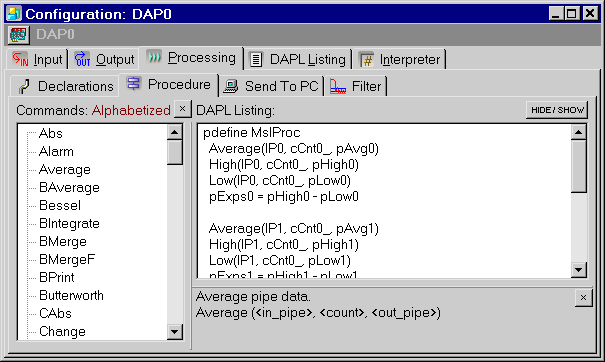Screen dimensions: 605x362
Task: Click the commands list scrollbar thumb
Action: [175, 152]
